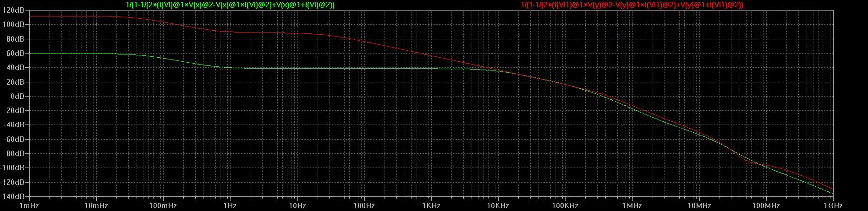This screenshot has height=211, width=868.
Task: Click the green V(x) trace expression label
Action: click(230, 5)
